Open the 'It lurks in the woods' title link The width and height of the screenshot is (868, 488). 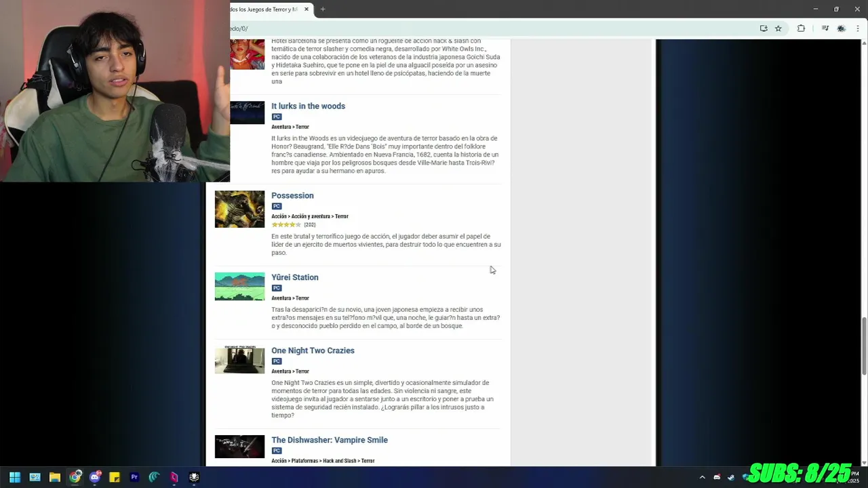coord(308,106)
